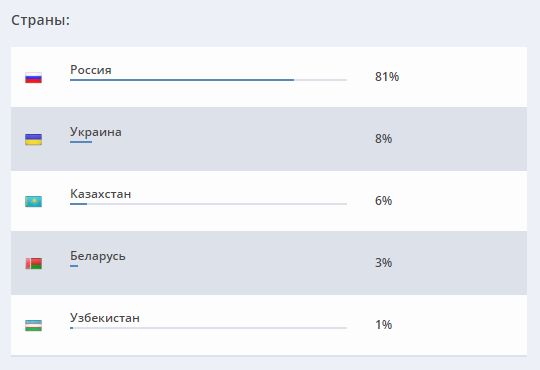Click the Kazakhstan flag icon

[x=33, y=202]
